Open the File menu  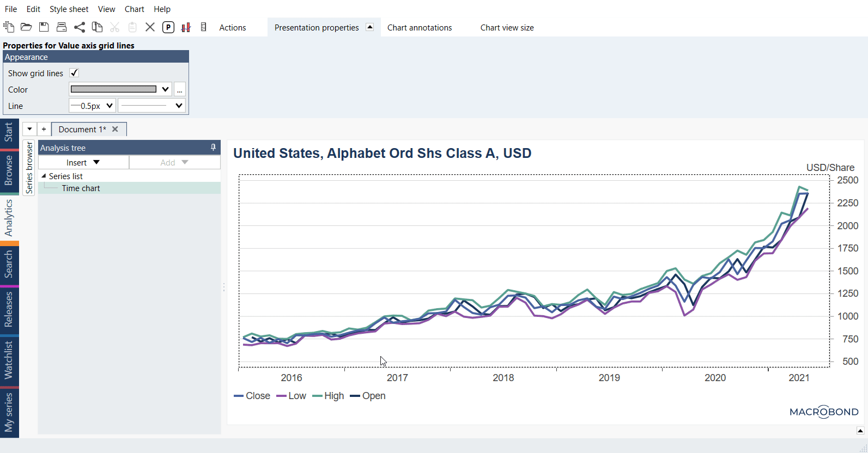click(x=11, y=9)
